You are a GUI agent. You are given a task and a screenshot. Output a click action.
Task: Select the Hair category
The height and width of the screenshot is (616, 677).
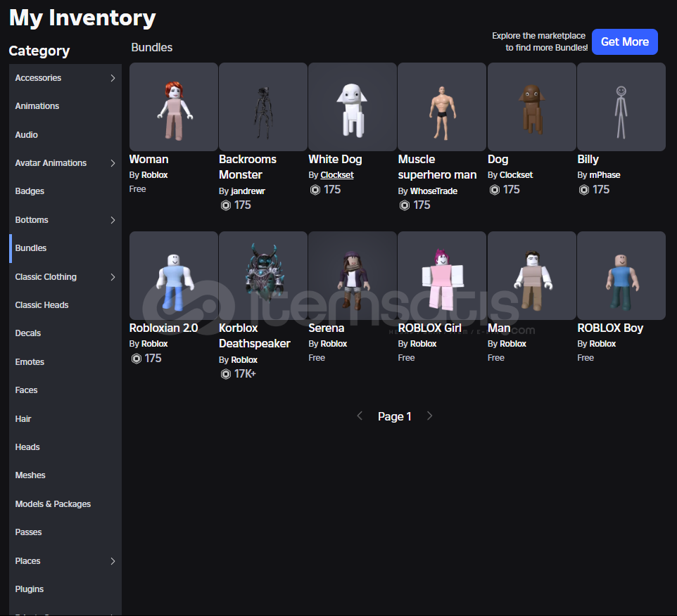[65, 419]
